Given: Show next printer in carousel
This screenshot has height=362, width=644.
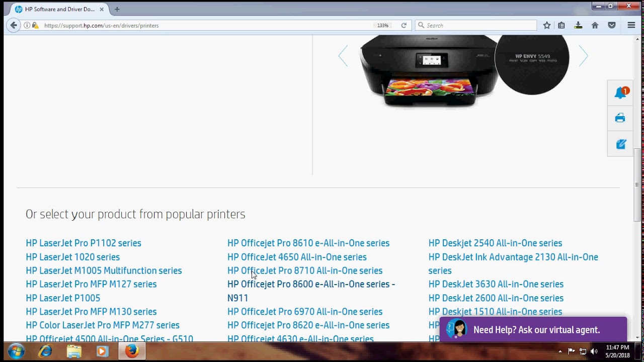Looking at the screenshot, I should [x=584, y=56].
